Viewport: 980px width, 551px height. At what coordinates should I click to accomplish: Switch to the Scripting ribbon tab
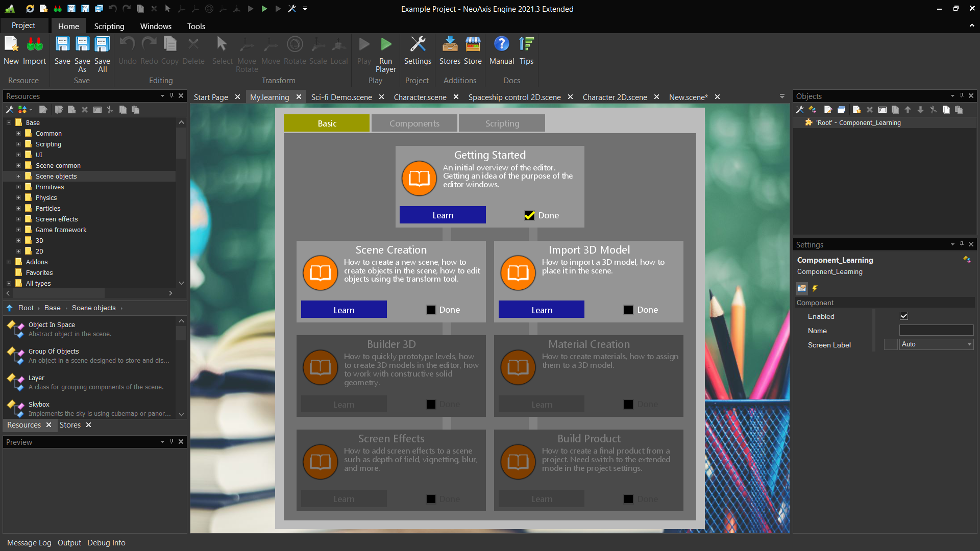tap(109, 26)
